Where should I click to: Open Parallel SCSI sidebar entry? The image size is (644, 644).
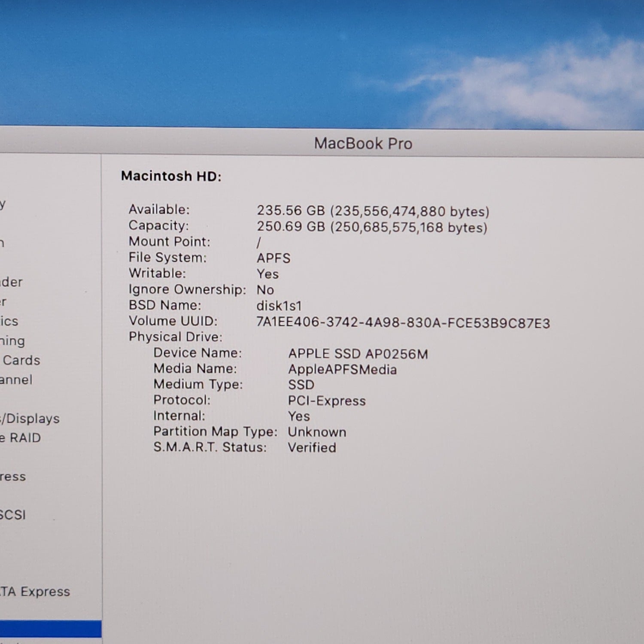click(x=13, y=515)
